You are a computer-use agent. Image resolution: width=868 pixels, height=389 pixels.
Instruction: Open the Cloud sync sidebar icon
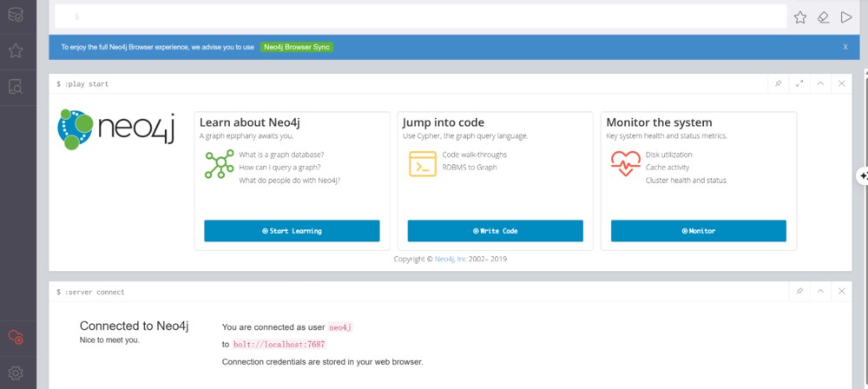16,337
